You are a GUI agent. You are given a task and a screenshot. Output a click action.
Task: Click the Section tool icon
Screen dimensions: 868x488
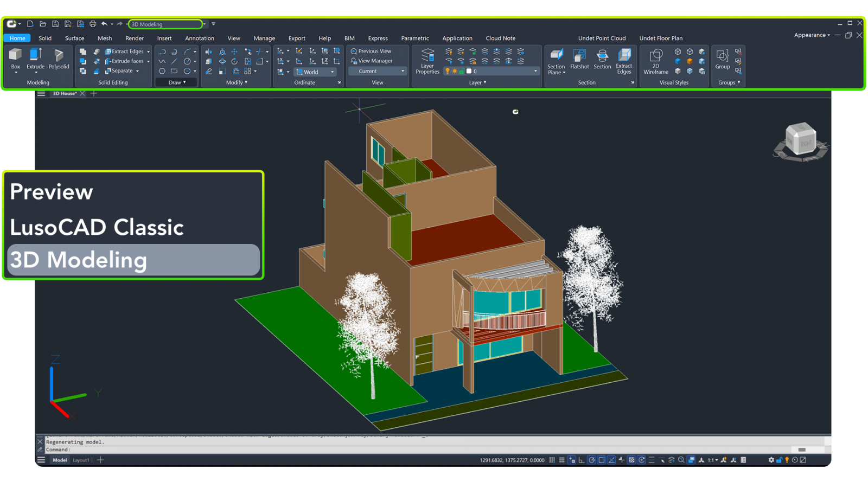tap(602, 59)
